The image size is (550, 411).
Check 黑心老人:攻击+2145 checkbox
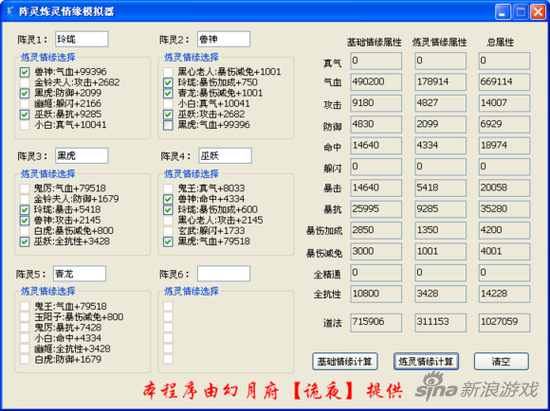pyautogui.click(x=168, y=220)
